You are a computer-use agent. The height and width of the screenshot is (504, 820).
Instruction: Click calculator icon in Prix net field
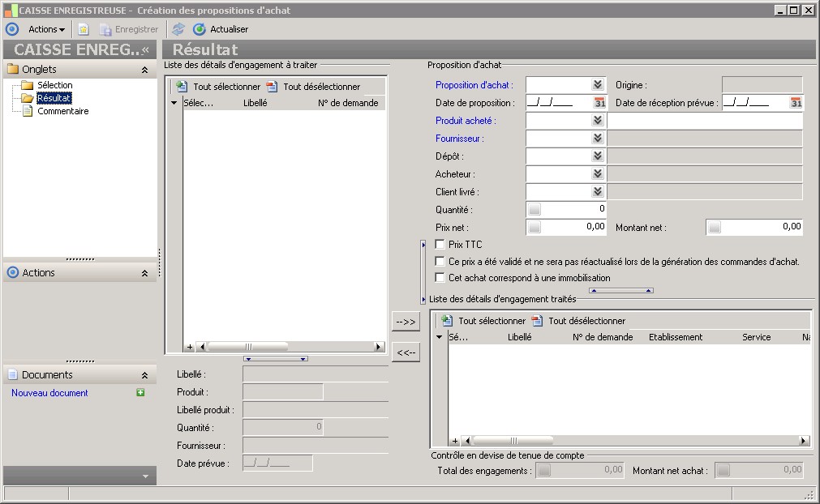[535, 228]
